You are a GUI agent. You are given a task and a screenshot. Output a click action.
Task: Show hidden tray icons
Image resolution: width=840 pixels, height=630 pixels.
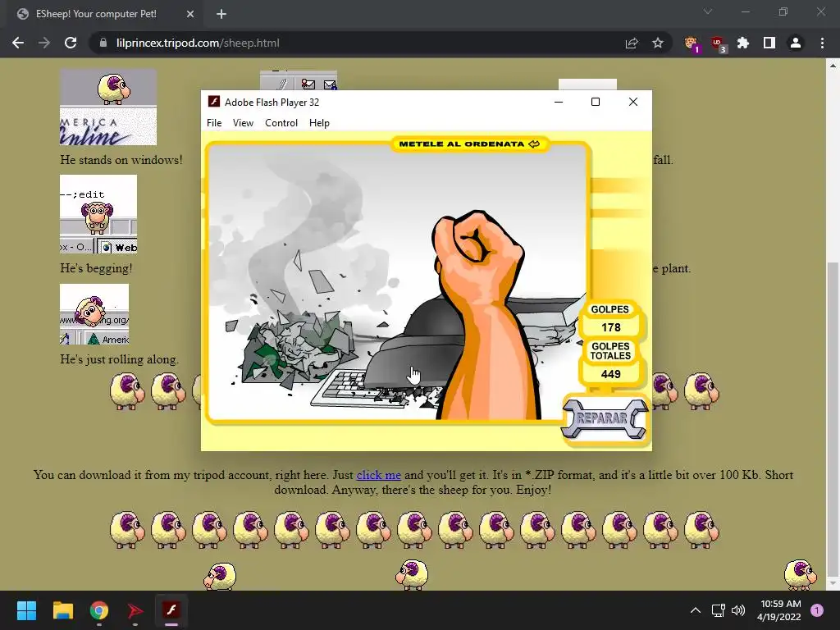(696, 610)
